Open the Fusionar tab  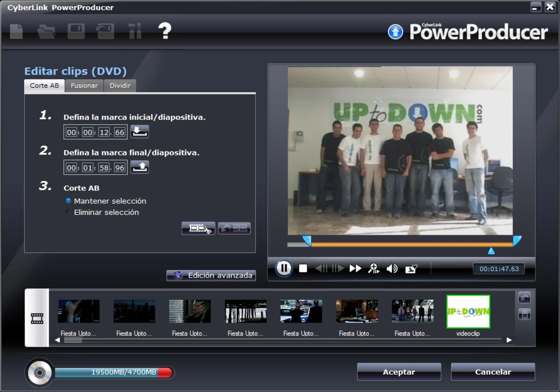(x=84, y=85)
